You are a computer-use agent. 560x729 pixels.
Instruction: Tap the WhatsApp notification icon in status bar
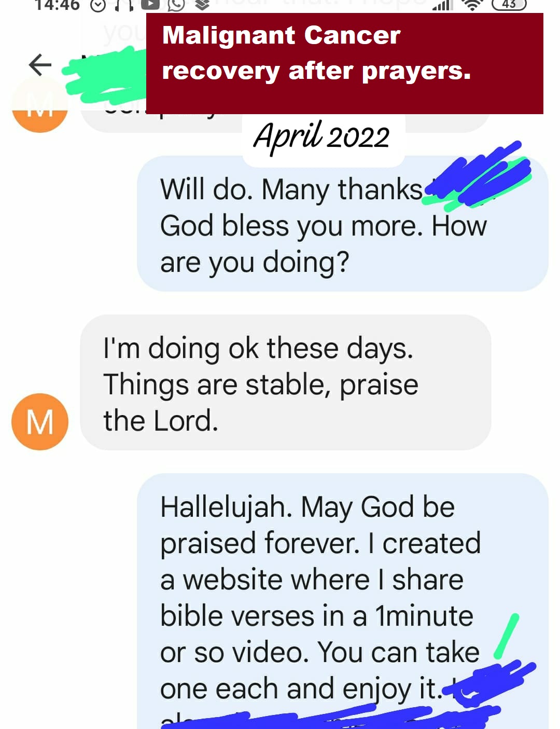(x=176, y=5)
